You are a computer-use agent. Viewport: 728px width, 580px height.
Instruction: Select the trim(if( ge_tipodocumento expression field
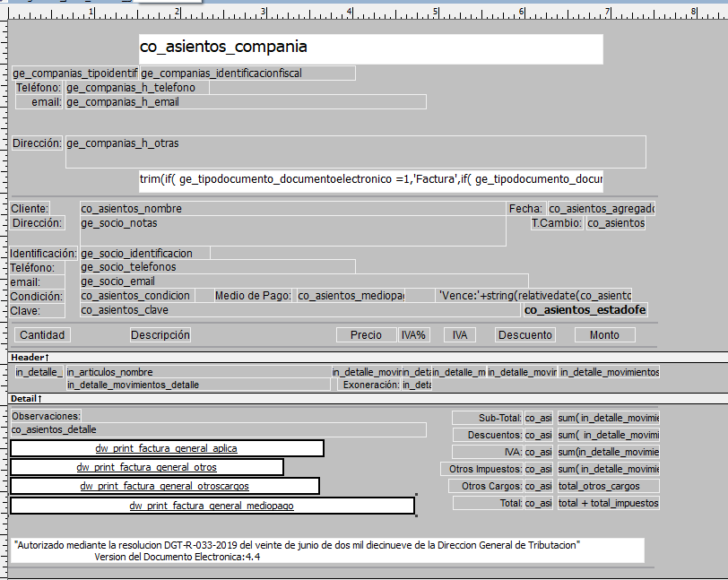[371, 181]
